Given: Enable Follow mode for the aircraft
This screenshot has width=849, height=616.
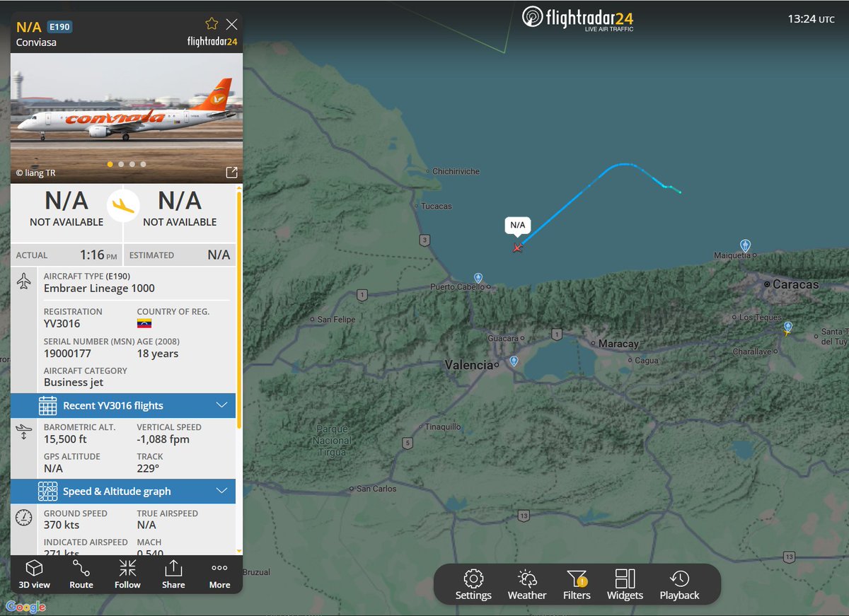Looking at the screenshot, I should pos(127,574).
